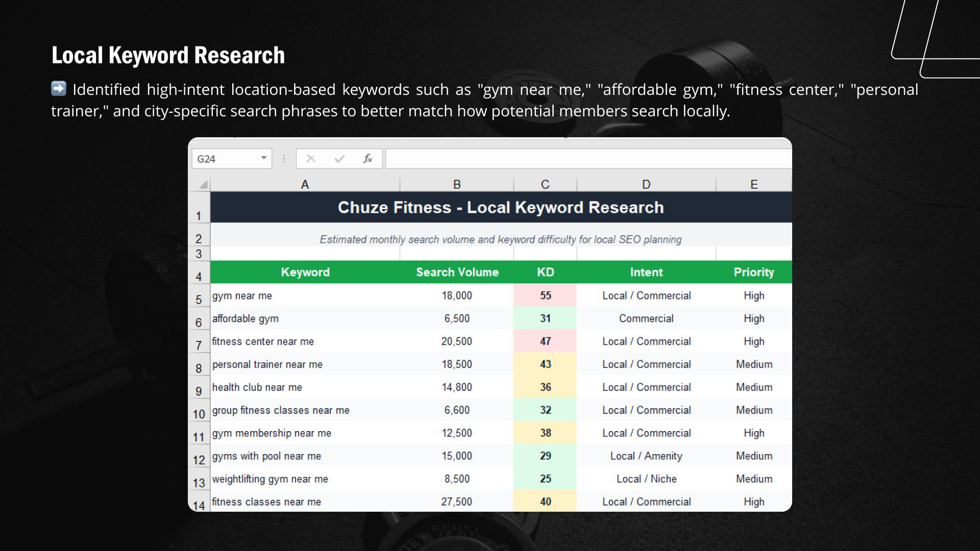Select the 'health club near me' cell
This screenshot has width=980, height=551.
tap(305, 387)
